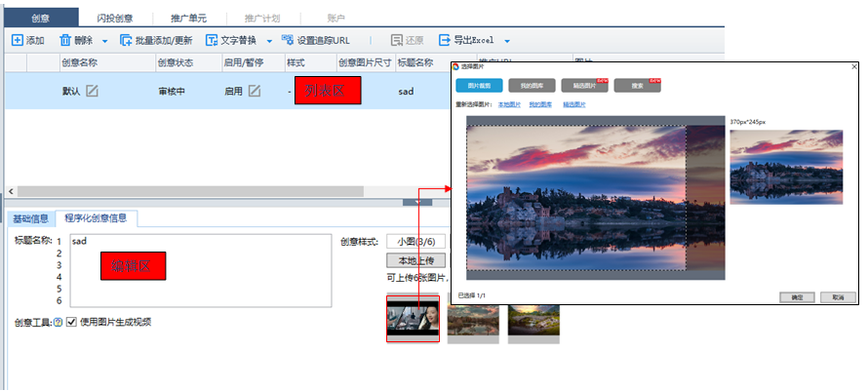Image resolution: width=868 pixels, height=391 pixels.
Task: Click the 本地上传 upload button
Action: (416, 260)
